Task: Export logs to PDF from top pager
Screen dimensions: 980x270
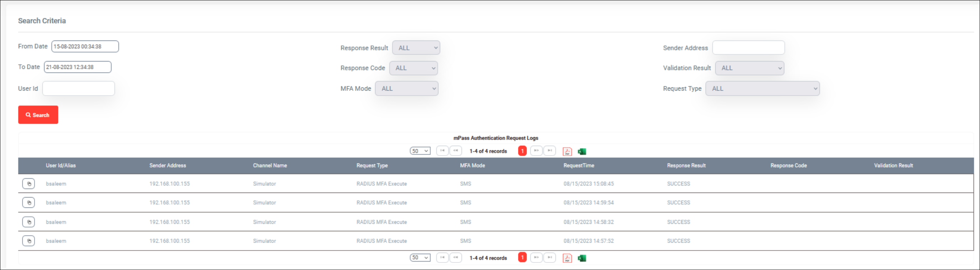Action: 567,151
